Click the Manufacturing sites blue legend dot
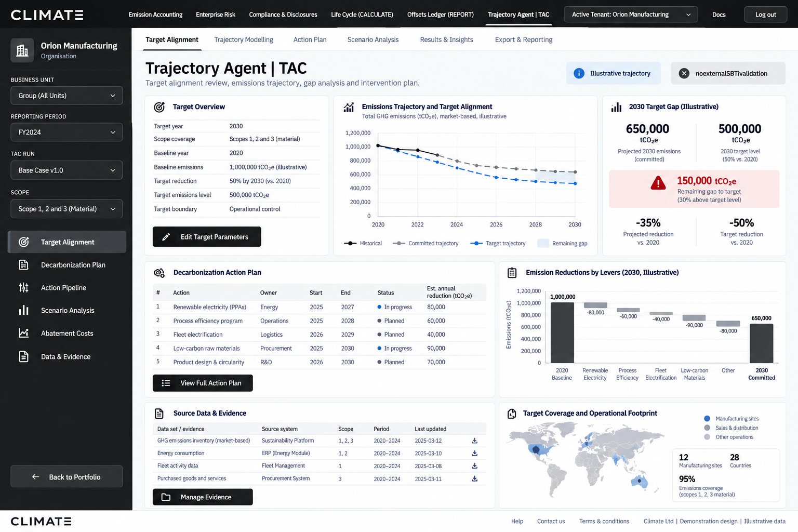 point(707,419)
